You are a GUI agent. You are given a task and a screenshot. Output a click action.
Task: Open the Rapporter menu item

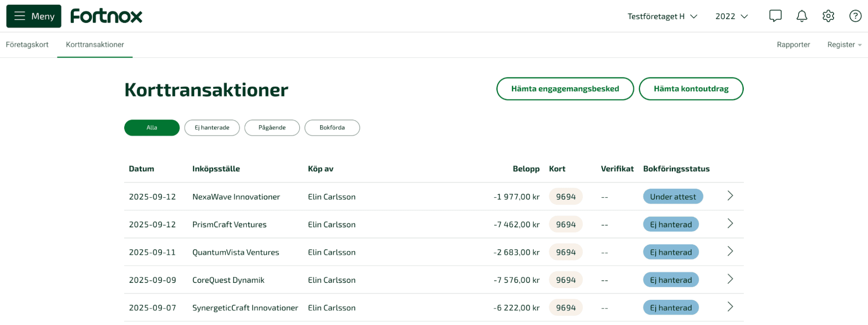coord(793,45)
